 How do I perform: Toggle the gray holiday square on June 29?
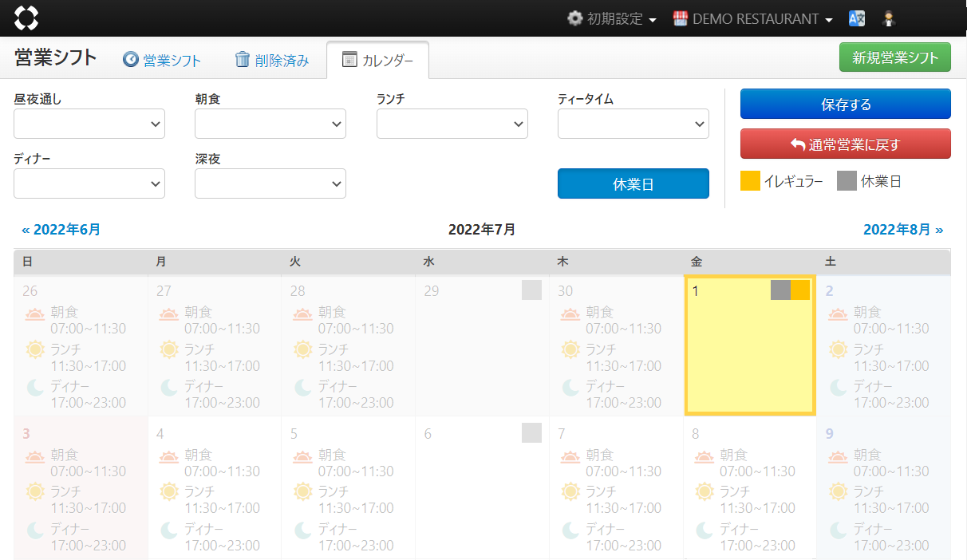pos(531,290)
